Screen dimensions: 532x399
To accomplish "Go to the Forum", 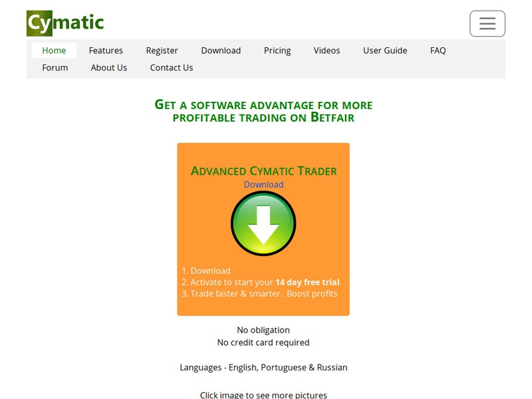I will (55, 68).
